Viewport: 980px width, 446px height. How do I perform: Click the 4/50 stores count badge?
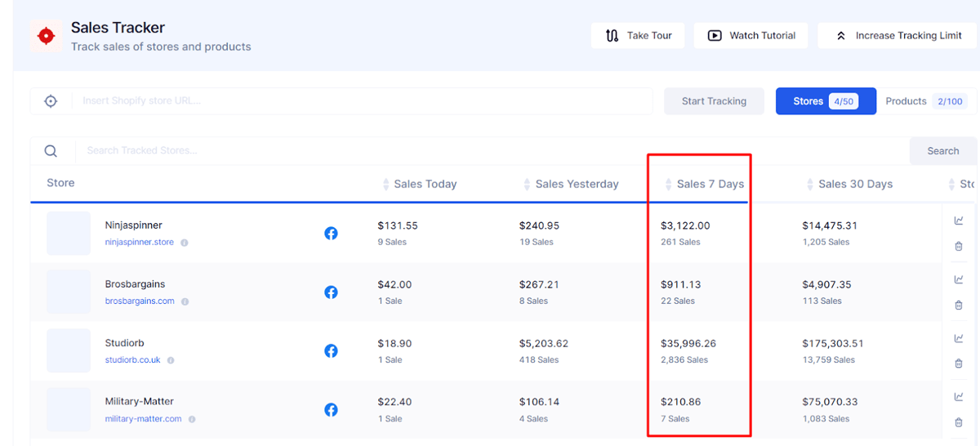843,101
